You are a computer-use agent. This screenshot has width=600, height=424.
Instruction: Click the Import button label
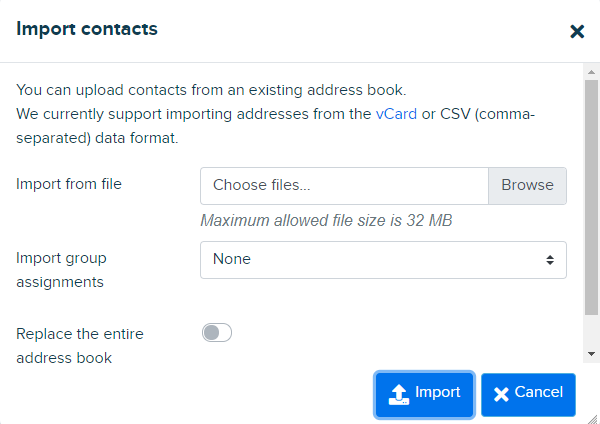437,392
